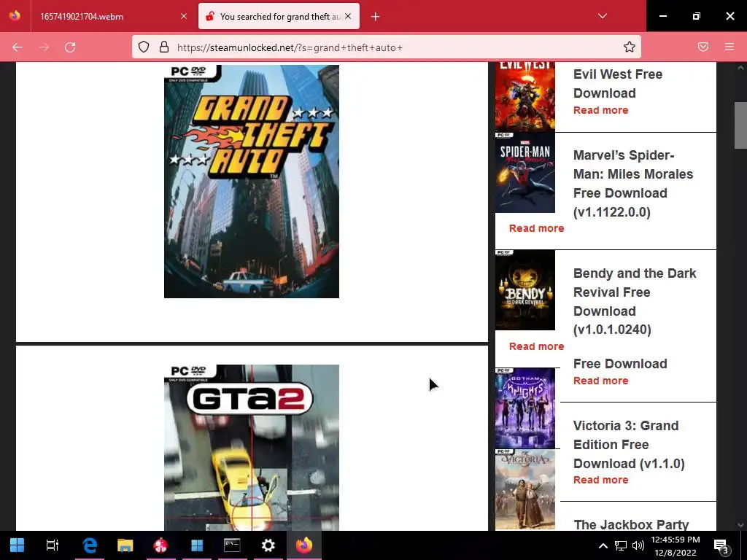
Task: Open the Evil West cover thumbnail
Action: (525, 96)
